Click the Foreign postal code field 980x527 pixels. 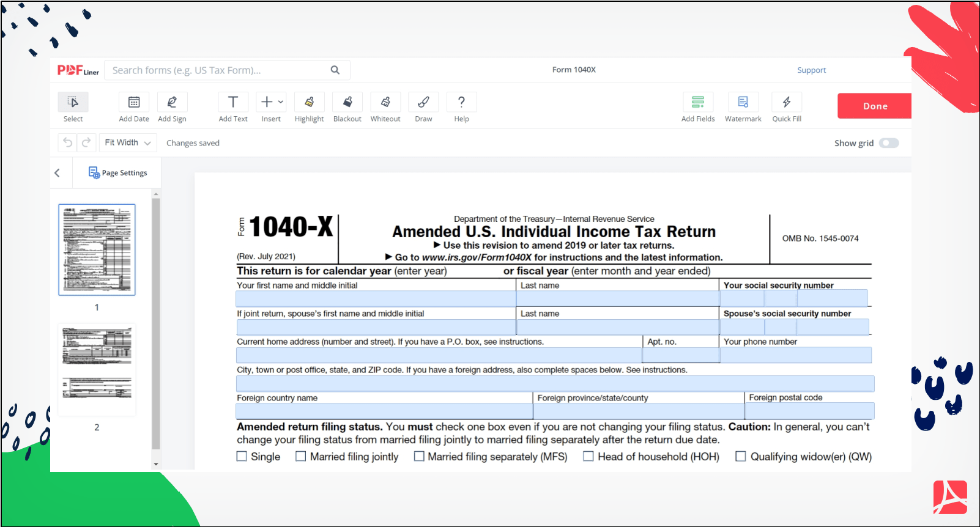(810, 411)
